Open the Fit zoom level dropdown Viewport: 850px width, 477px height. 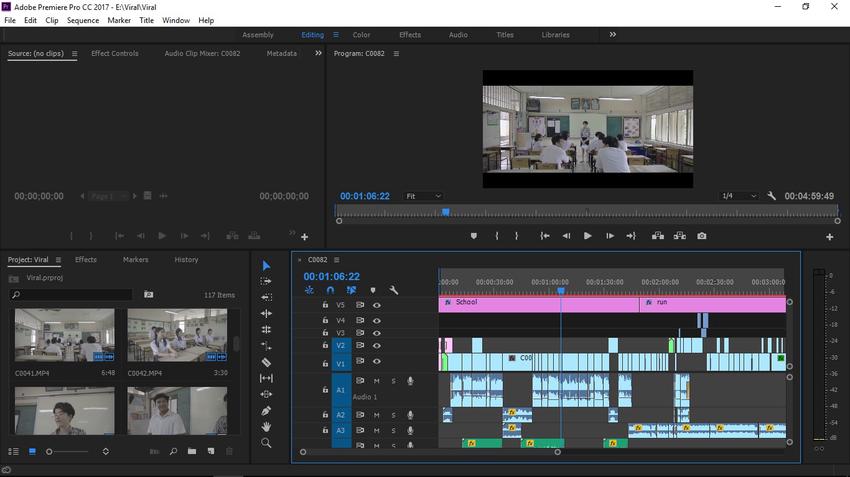pyautogui.click(x=423, y=196)
